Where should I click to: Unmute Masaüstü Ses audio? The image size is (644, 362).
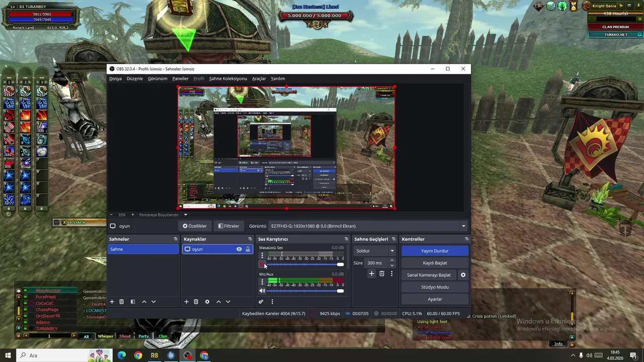[x=262, y=264]
